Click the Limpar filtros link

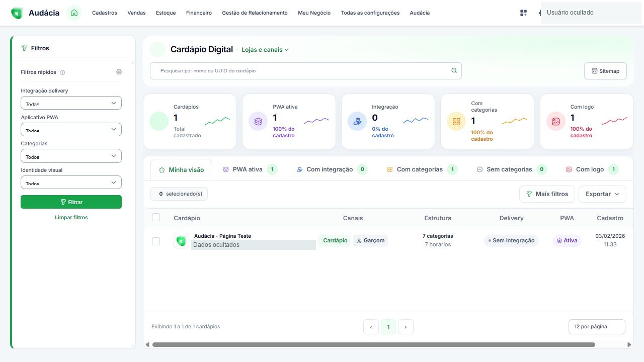coord(71,218)
